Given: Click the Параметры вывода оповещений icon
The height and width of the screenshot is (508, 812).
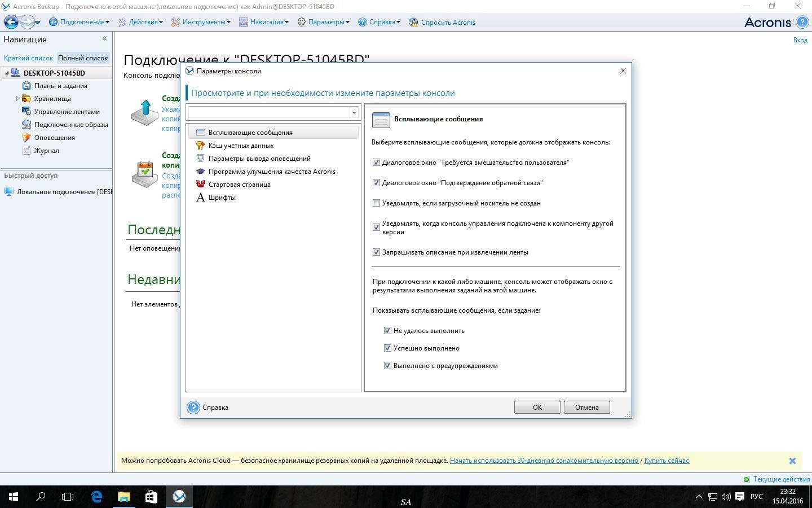Looking at the screenshot, I should pos(200,159).
